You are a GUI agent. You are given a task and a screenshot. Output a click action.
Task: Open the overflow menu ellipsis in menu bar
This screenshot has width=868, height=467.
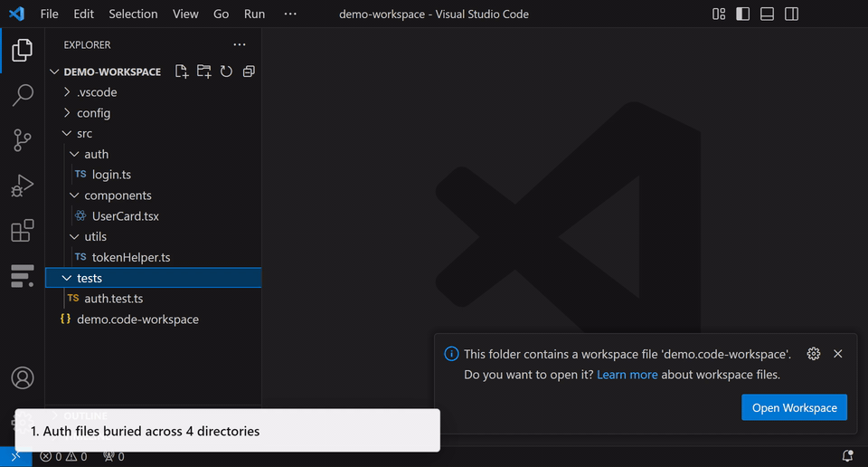(290, 14)
